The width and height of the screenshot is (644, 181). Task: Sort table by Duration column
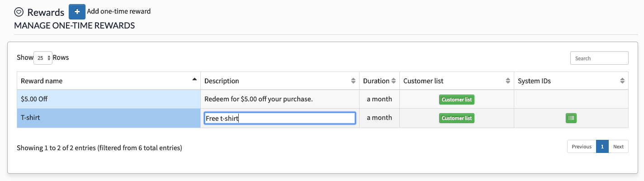point(393,81)
